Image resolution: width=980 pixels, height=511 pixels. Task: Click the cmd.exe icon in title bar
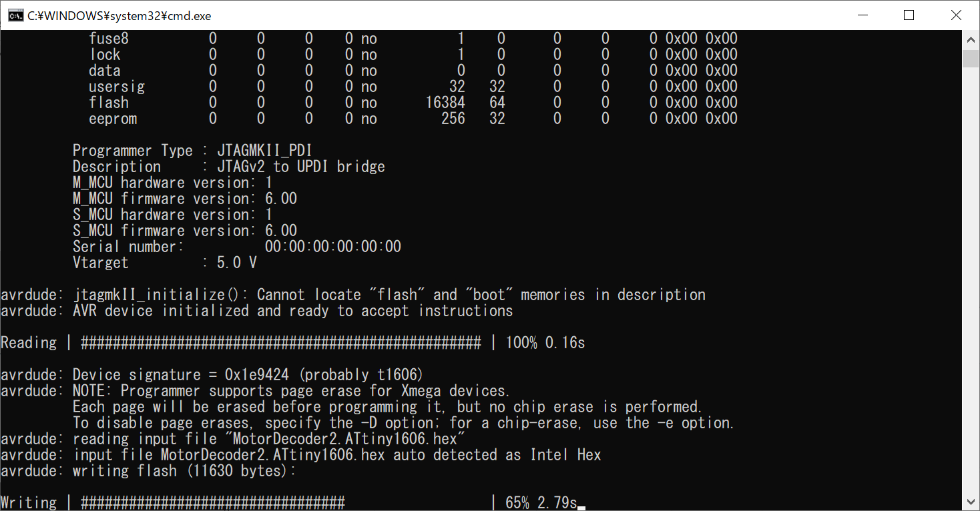coord(15,15)
